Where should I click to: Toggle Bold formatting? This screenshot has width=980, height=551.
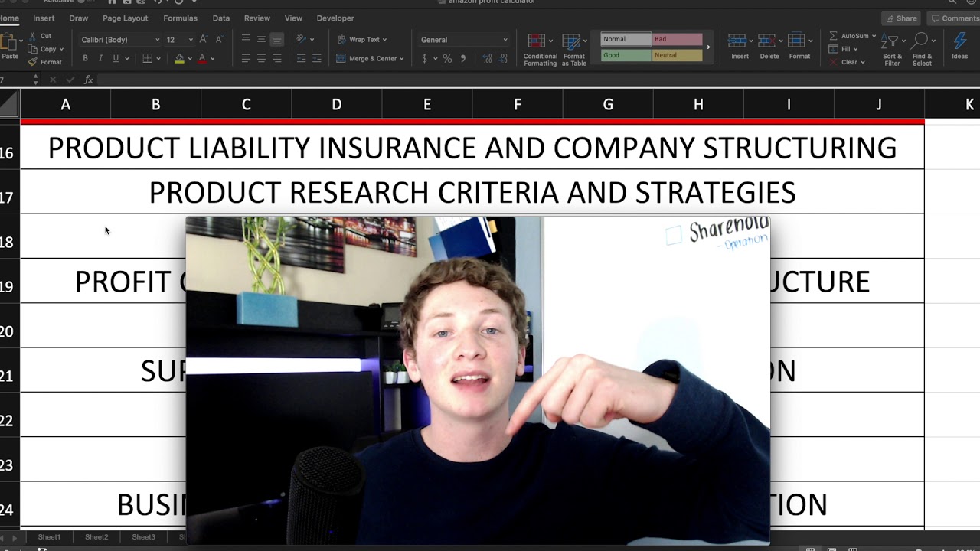point(85,58)
